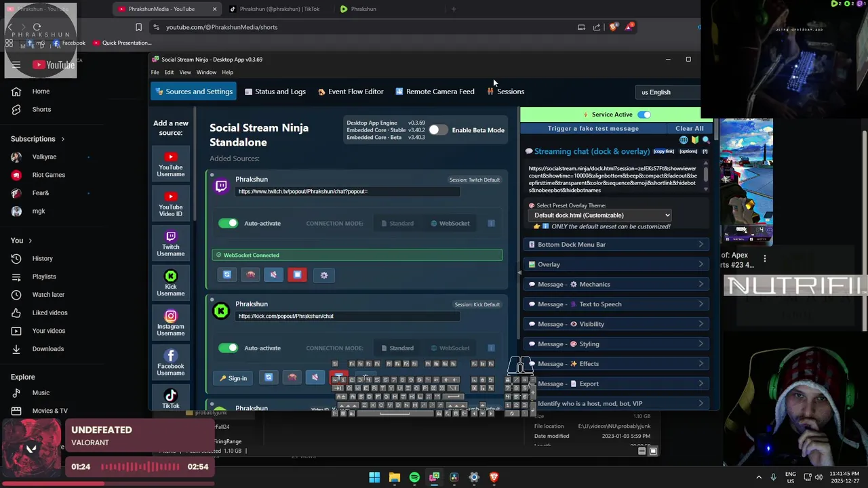868x488 pixels.
Task: Click the red stop button on Twitch source
Action: pyautogui.click(x=297, y=274)
